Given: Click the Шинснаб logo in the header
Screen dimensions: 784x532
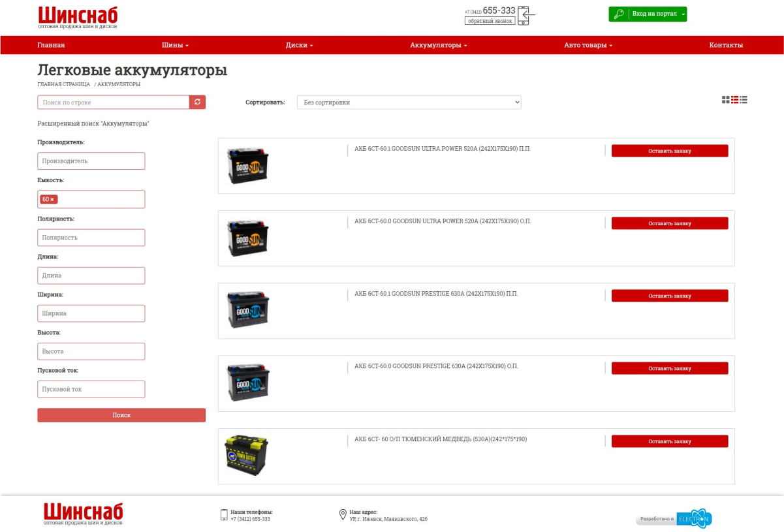Looking at the screenshot, I should click(x=78, y=18).
